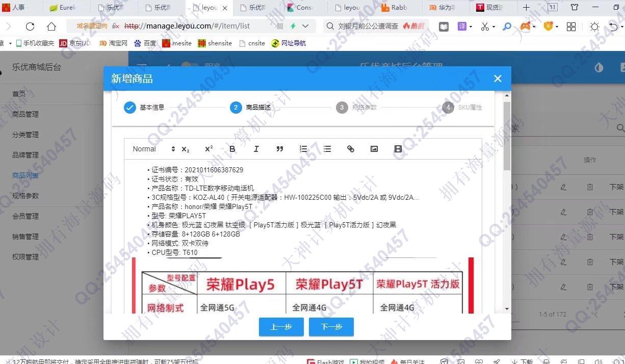625x364 pixels.
Task: Switch to the Rabb browser tab
Action: [399, 8]
